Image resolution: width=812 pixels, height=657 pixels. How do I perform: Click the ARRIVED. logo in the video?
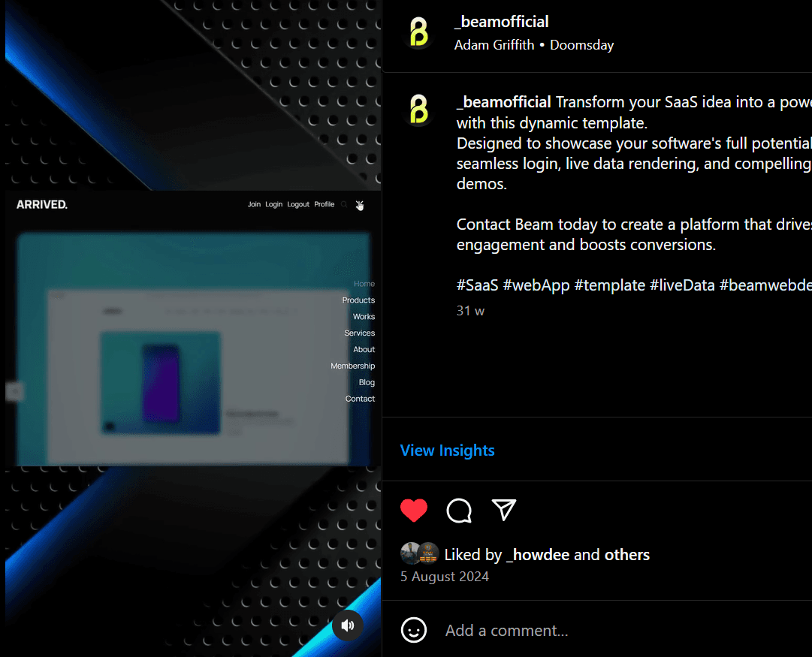pyautogui.click(x=42, y=204)
